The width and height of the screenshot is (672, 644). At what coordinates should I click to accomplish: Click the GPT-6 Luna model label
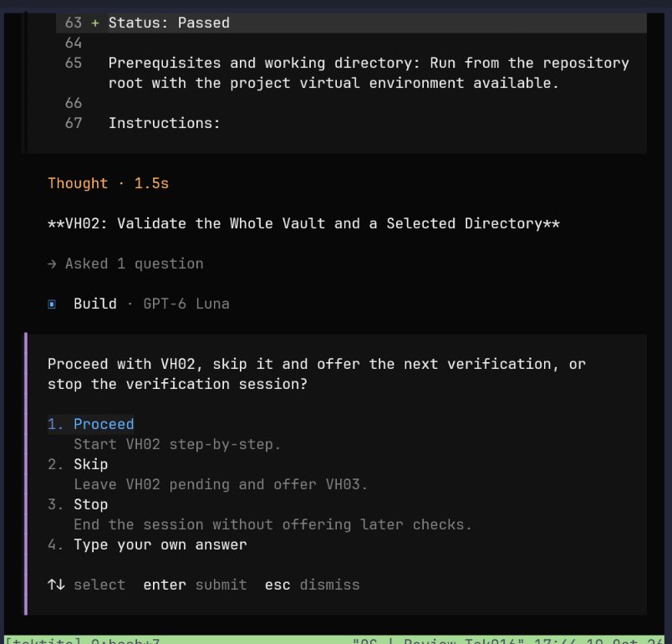186,304
